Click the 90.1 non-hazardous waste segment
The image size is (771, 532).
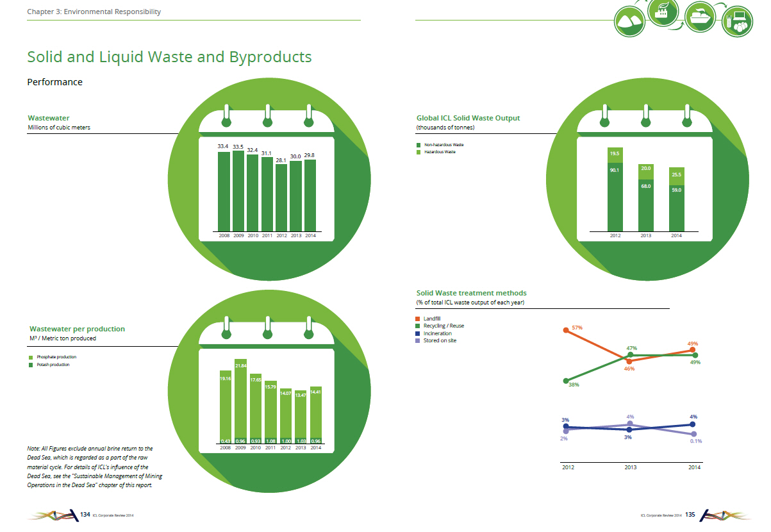[x=615, y=196]
